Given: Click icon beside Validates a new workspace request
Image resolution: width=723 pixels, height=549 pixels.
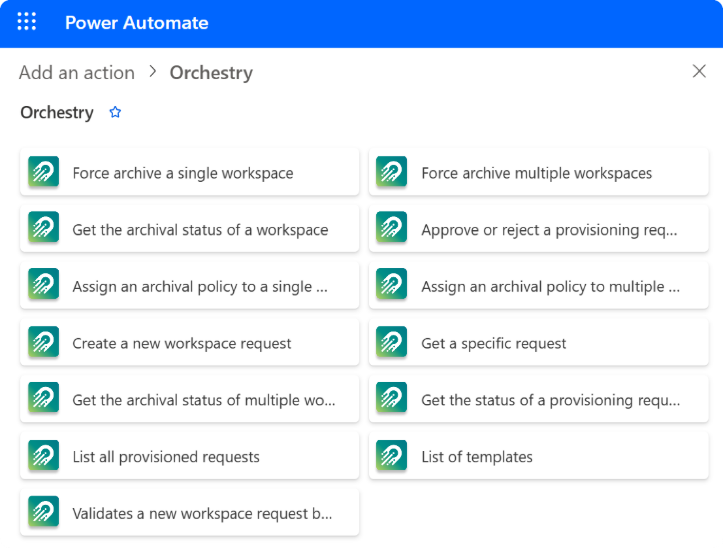Looking at the screenshot, I should [x=43, y=512].
